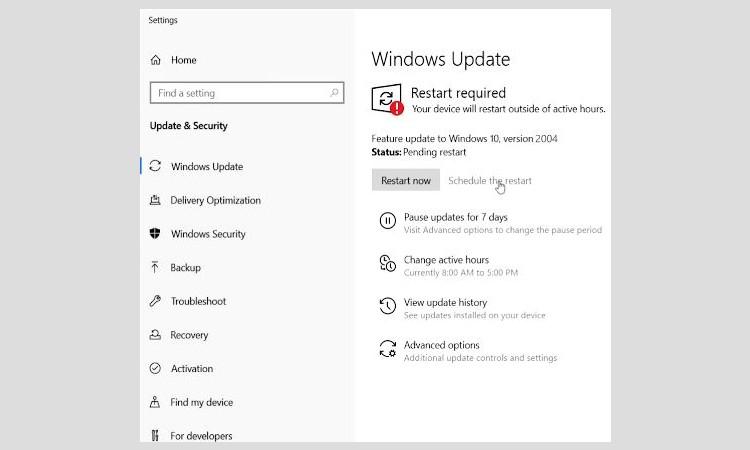Click the Find a setting search box
The height and width of the screenshot is (450, 750).
(x=247, y=93)
